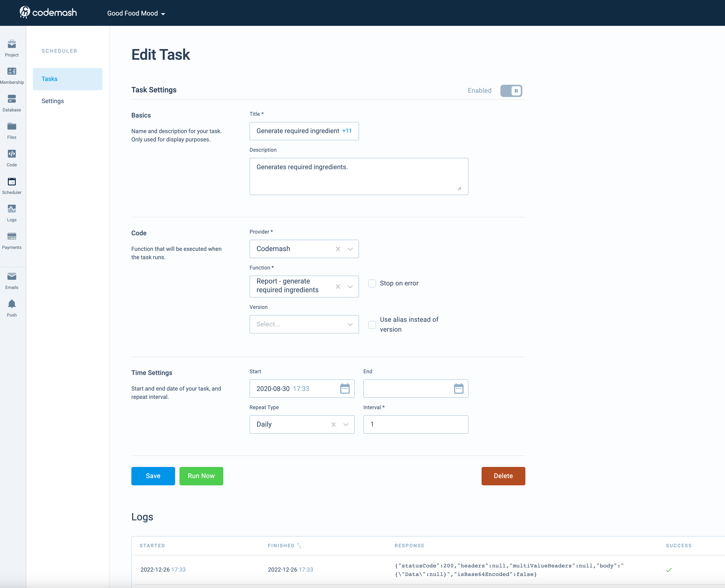
Task: Open the Code section icon
Action: (12, 154)
